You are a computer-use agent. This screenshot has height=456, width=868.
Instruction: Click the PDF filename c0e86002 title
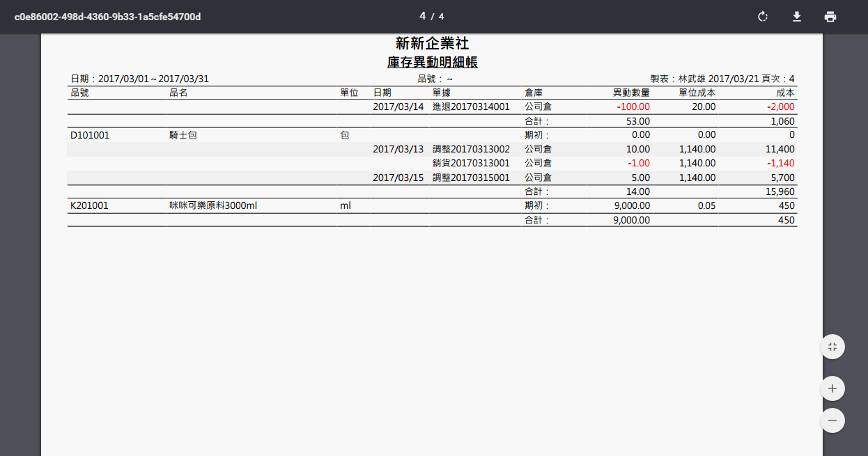107,17
